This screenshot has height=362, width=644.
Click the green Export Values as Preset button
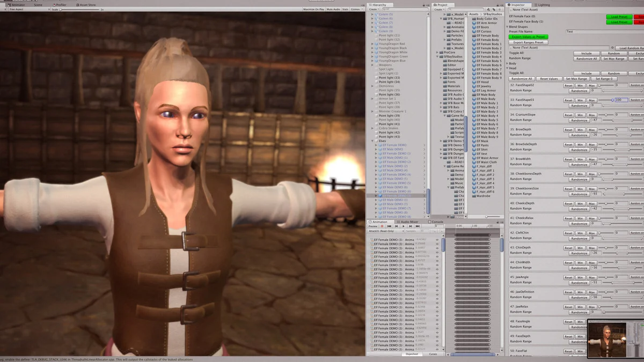coord(529,37)
